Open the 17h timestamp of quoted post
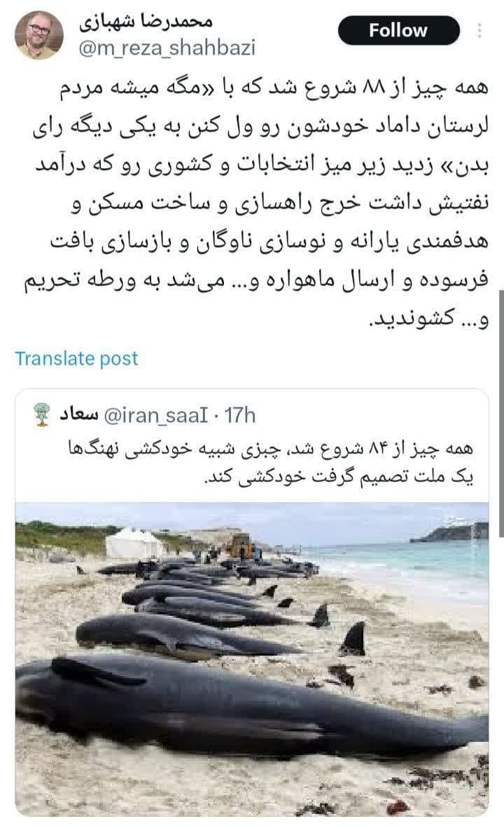Image resolution: width=504 pixels, height=828 pixels. 240,416
